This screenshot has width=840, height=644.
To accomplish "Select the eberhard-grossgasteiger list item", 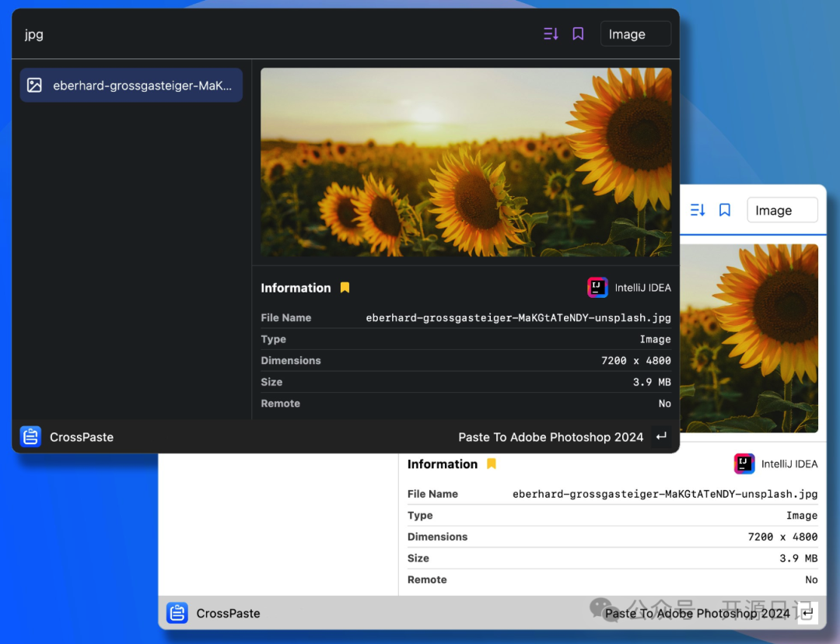I will 131,86.
